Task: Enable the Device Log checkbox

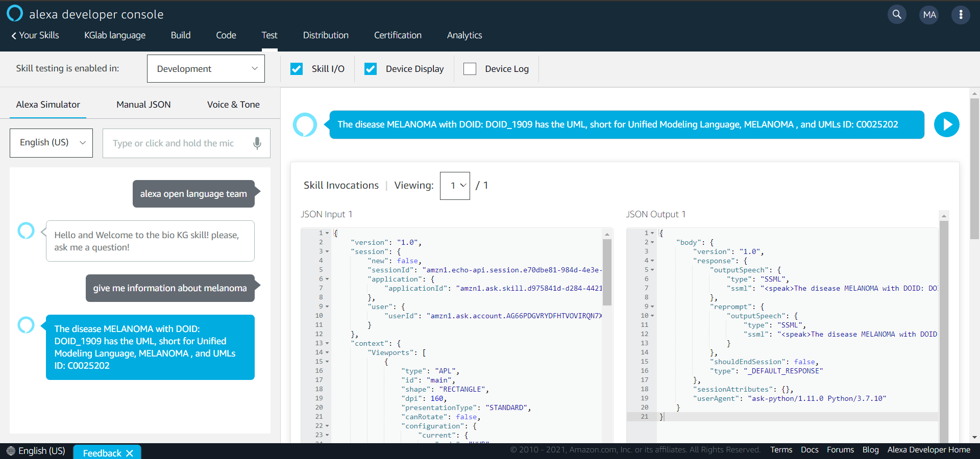Action: click(x=470, y=69)
